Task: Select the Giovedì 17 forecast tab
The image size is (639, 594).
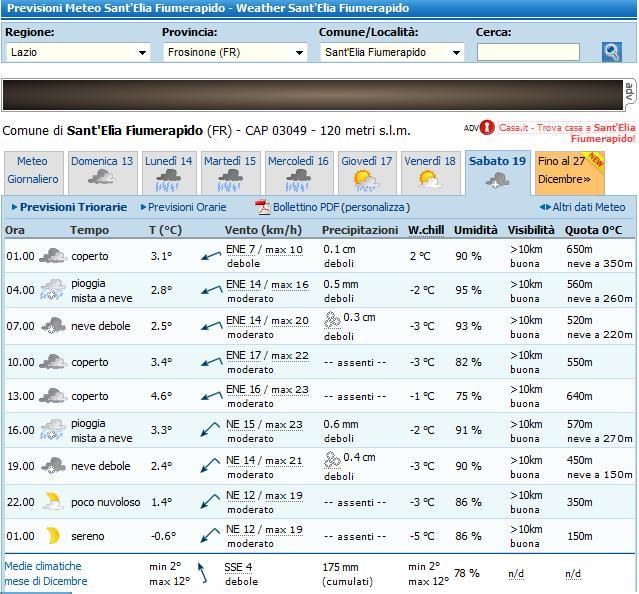Action: click(x=366, y=172)
